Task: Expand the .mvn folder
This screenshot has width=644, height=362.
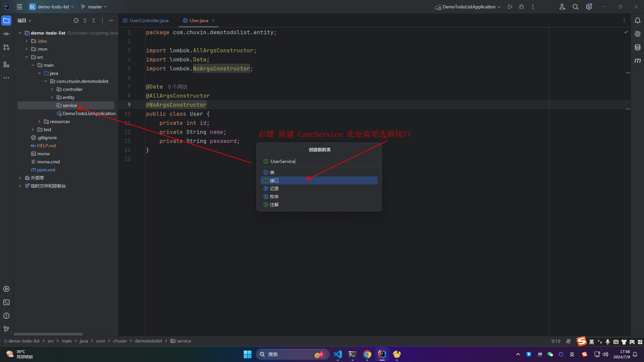Action: (27, 49)
